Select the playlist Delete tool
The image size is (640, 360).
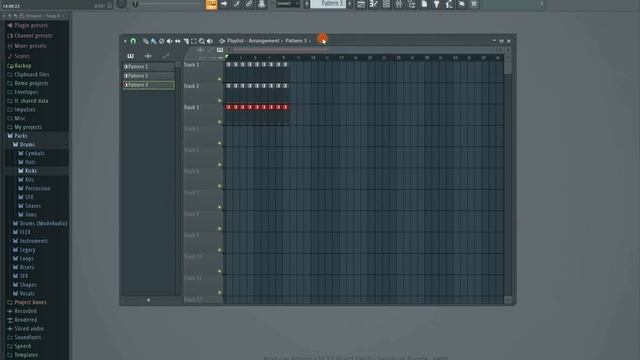tap(162, 41)
